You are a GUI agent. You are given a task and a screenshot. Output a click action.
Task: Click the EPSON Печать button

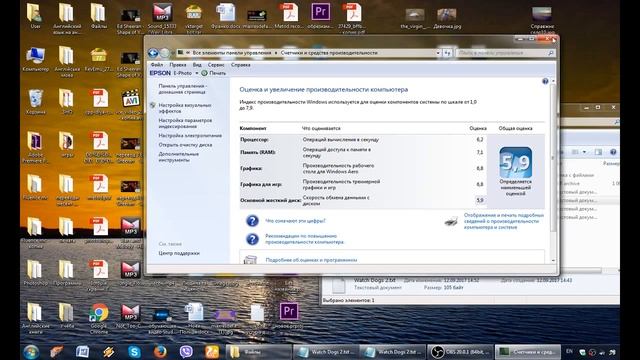point(213,73)
